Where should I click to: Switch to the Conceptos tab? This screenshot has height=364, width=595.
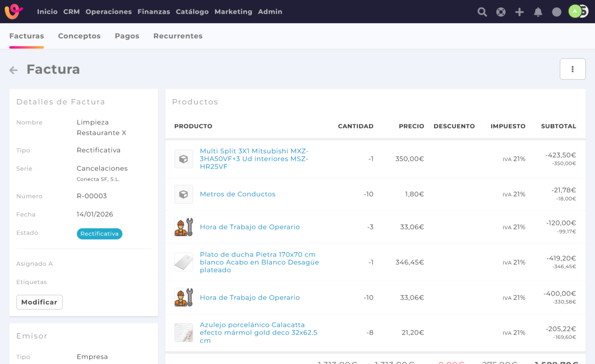pos(79,36)
